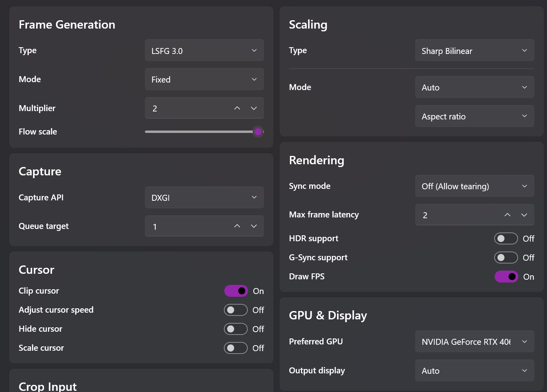Enable the Hide cursor toggle

click(236, 329)
